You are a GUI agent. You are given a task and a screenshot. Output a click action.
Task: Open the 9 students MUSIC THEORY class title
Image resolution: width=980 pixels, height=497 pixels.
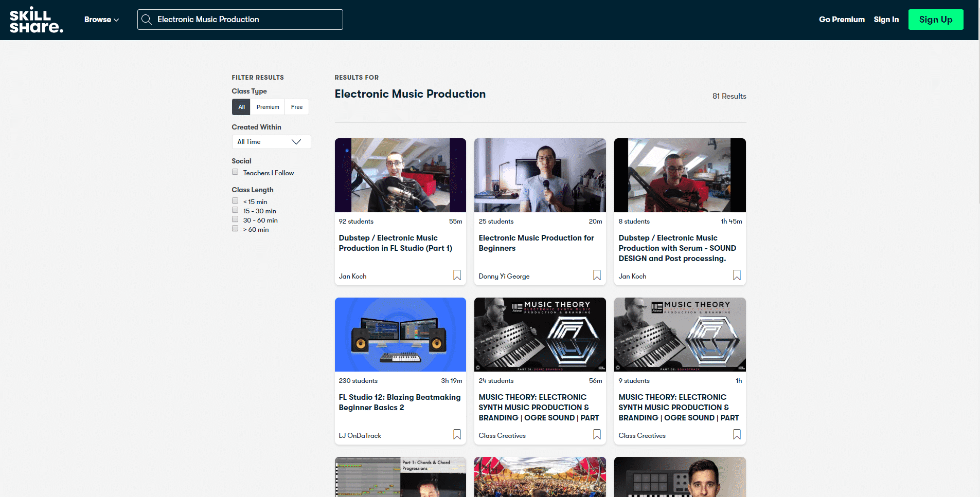point(679,408)
